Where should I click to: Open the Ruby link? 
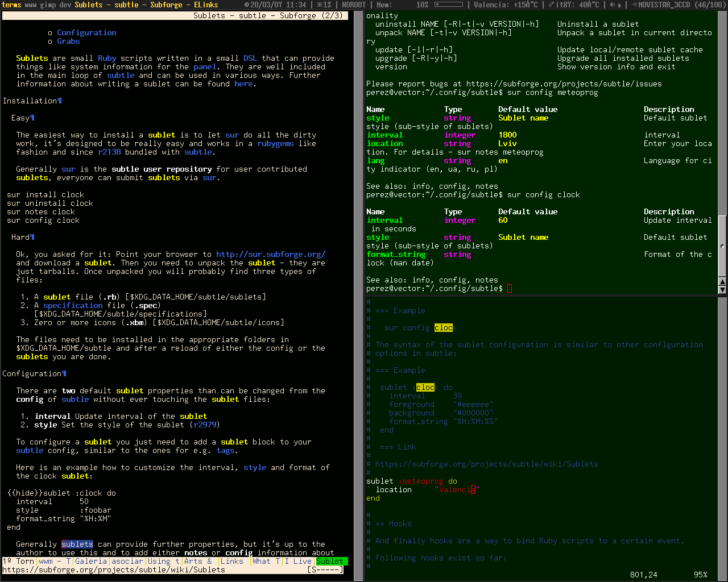107,58
